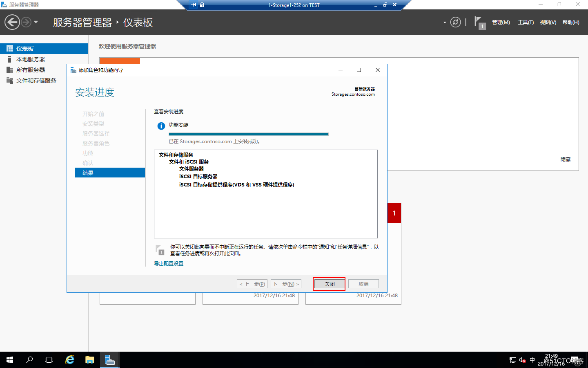Click the 下一步(N) button

[x=286, y=284]
